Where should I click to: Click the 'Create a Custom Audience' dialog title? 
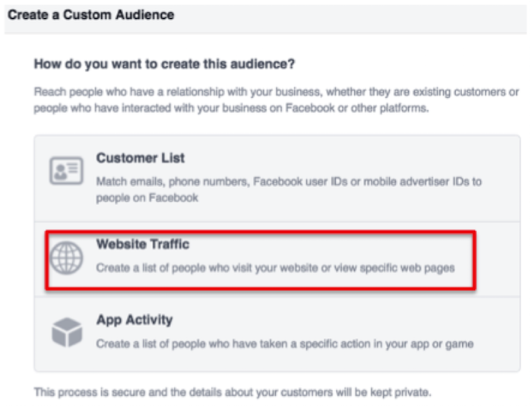(91, 15)
